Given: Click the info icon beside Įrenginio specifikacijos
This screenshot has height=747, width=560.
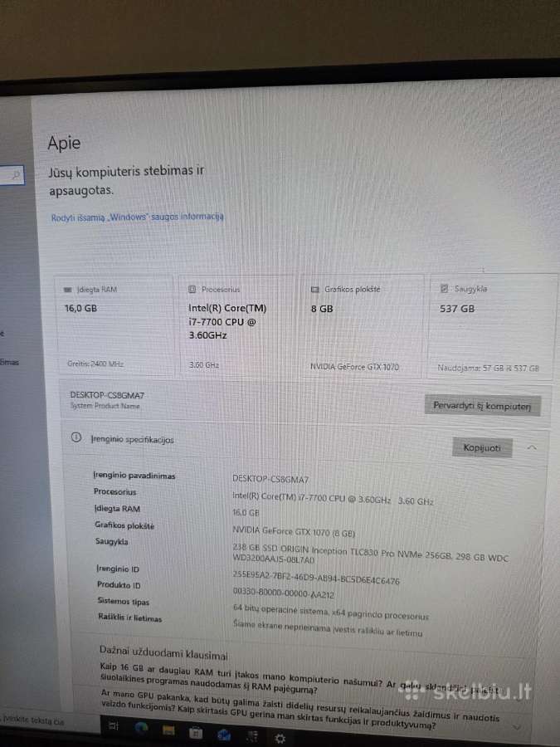Looking at the screenshot, I should 76,437.
